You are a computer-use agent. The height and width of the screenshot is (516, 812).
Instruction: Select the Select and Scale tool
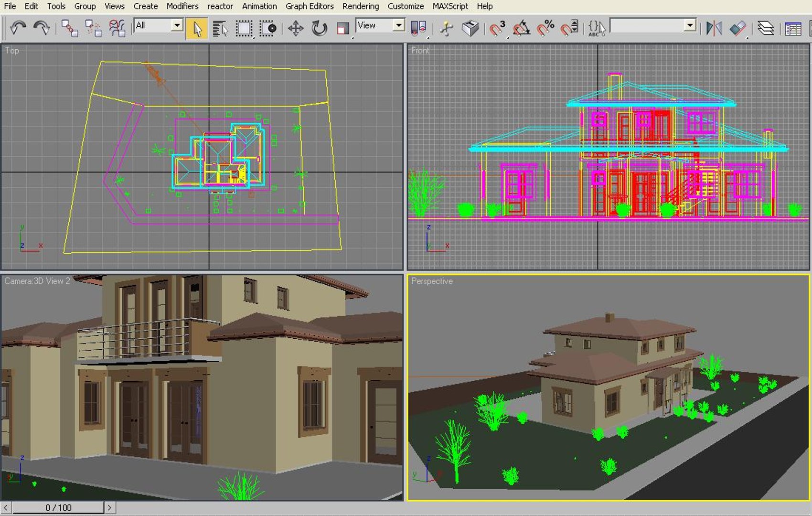click(x=343, y=28)
